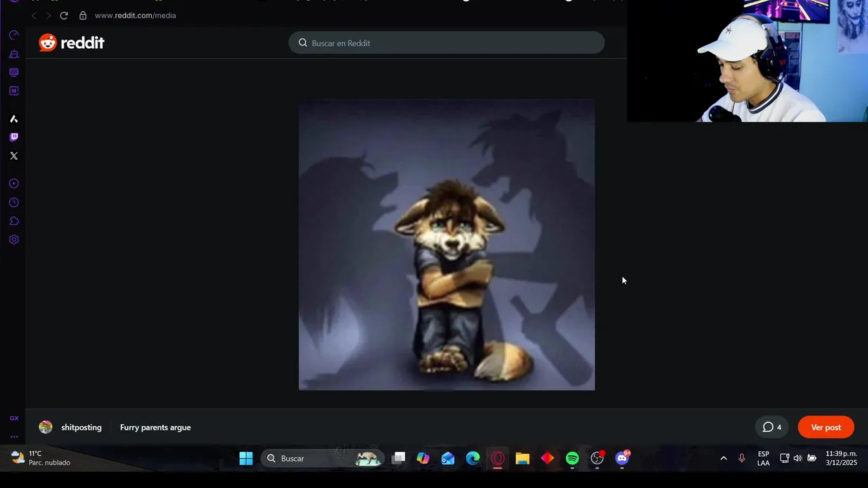Click the microphone tray icon

tap(742, 459)
